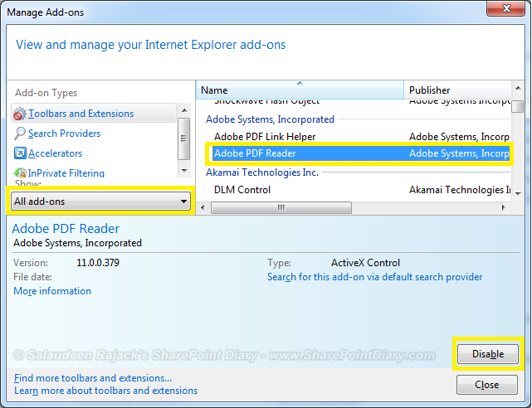Select InPrivate Filtering add-on type

pyautogui.click(x=66, y=173)
